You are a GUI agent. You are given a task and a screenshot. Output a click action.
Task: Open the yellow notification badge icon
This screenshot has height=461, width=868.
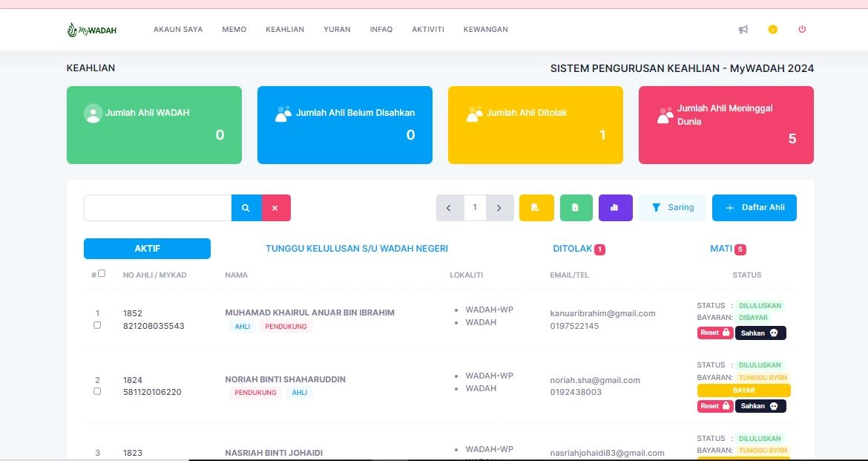(x=773, y=30)
